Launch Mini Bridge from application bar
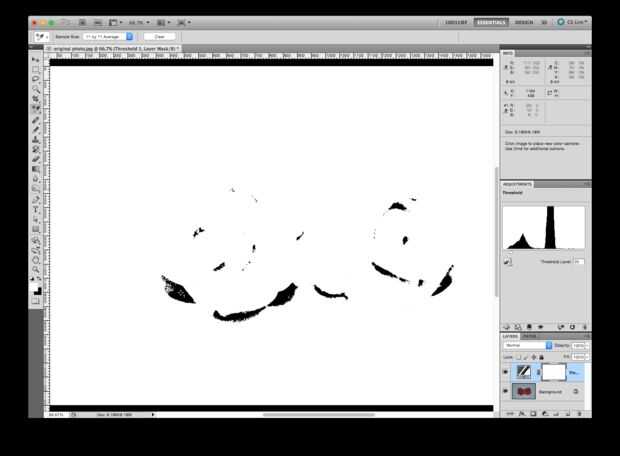 (x=98, y=23)
